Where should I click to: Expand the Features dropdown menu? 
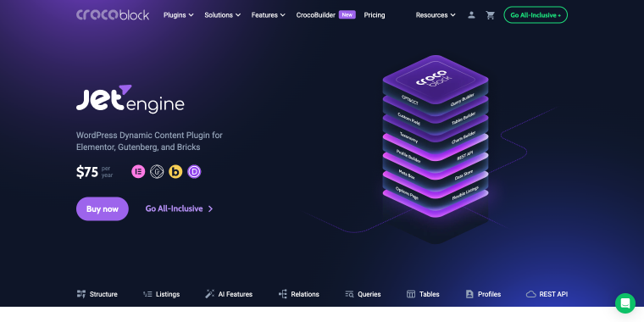(x=269, y=15)
